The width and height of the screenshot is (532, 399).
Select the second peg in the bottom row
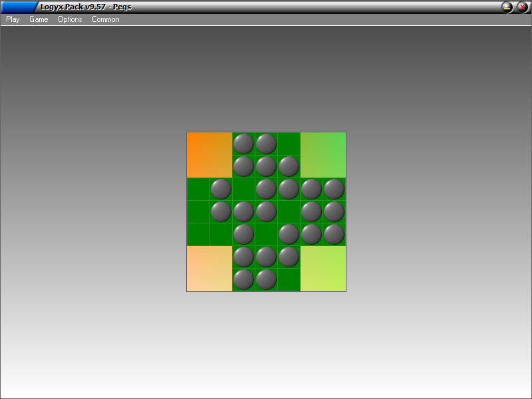[x=267, y=279]
